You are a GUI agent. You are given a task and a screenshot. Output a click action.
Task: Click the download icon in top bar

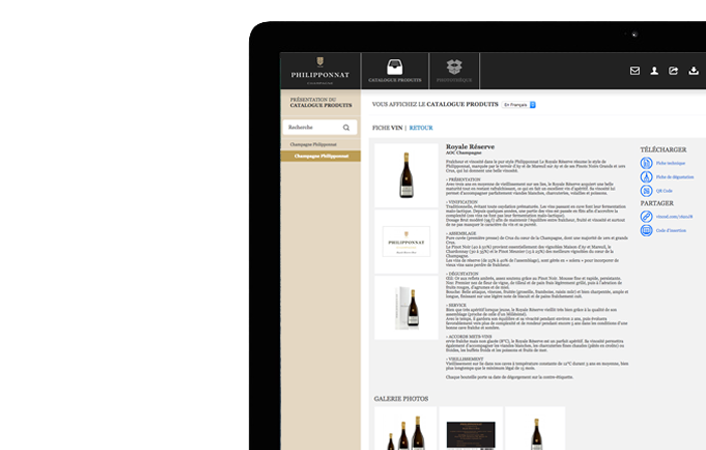[x=694, y=71]
